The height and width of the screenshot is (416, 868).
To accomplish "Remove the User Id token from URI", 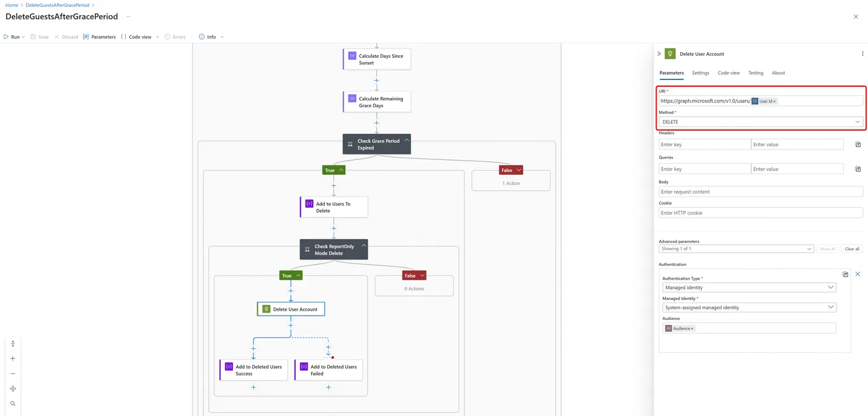I will tap(774, 101).
